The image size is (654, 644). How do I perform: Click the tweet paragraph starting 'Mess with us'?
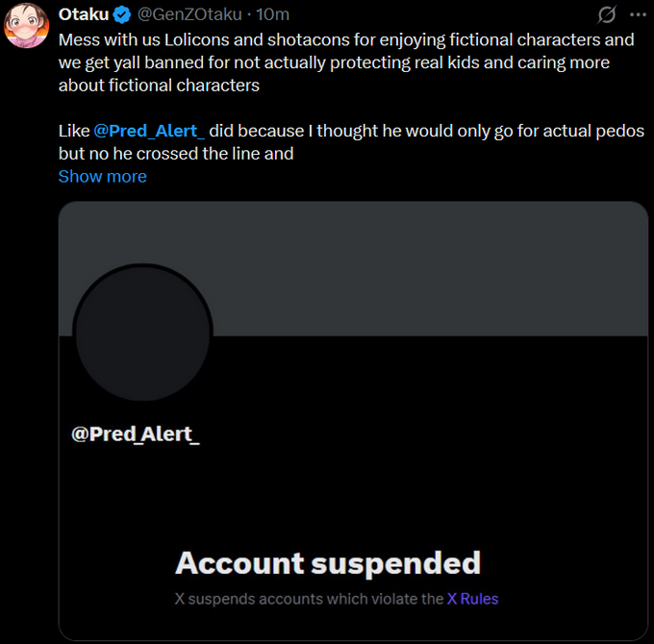click(346, 62)
